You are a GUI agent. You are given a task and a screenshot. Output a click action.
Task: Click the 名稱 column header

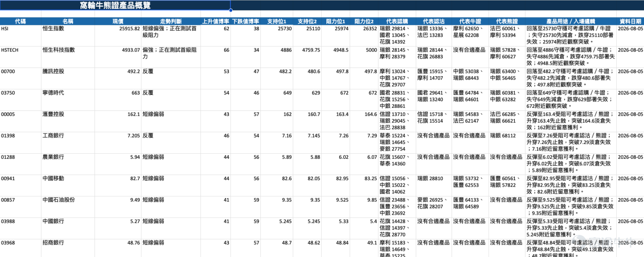(68, 21)
